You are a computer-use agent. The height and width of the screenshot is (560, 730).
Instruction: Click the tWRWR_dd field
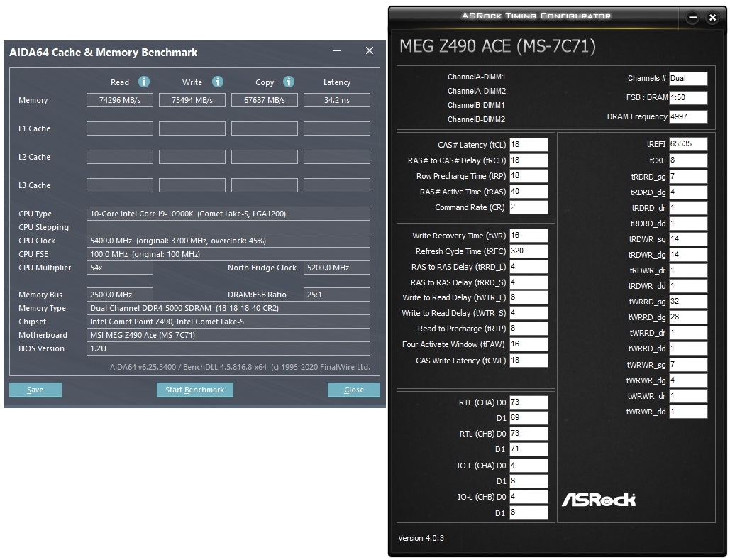688,412
